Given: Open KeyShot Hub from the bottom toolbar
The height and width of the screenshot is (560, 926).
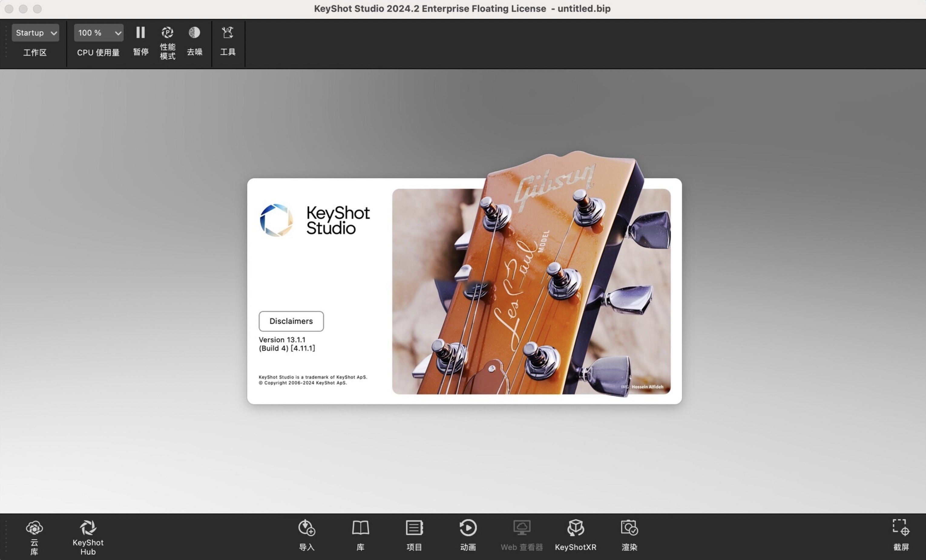Looking at the screenshot, I should 87,528.
